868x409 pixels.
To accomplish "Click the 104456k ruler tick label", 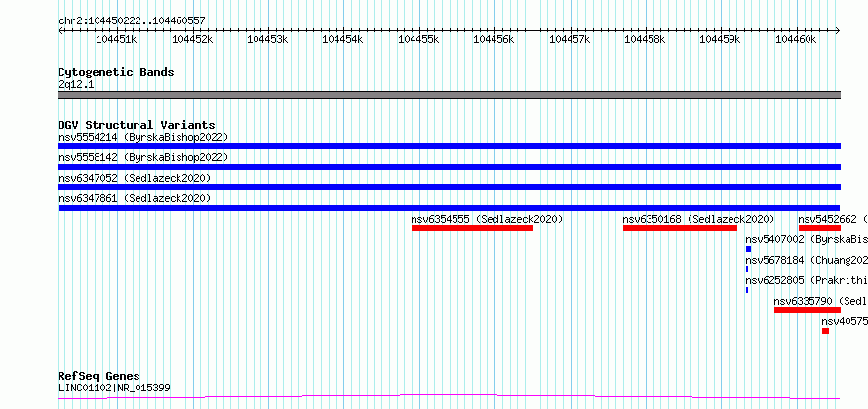I will 493,39.
